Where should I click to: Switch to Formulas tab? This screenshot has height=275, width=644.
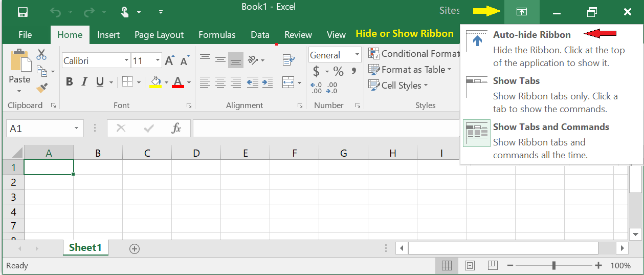tap(217, 35)
